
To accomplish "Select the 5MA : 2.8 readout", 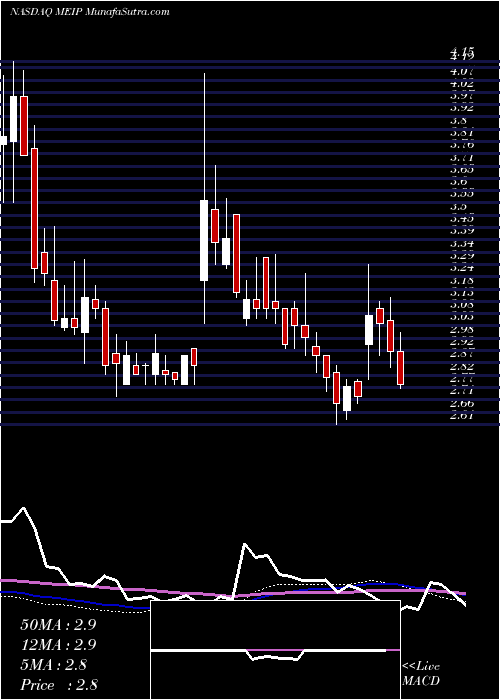I will [54, 665].
